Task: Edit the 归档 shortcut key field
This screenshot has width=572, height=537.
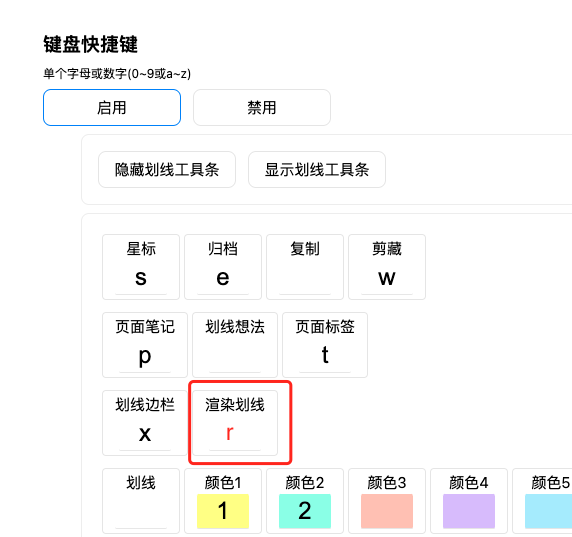Action: (x=223, y=278)
